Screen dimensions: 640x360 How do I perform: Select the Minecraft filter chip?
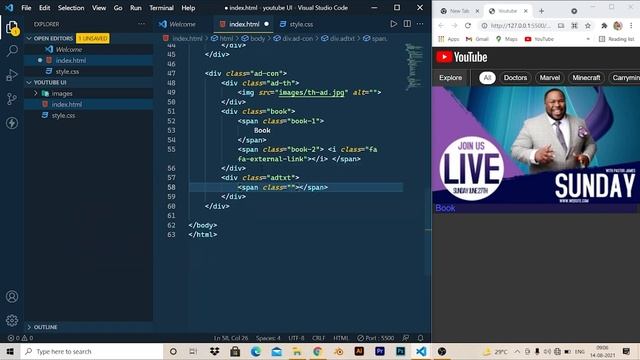click(x=586, y=78)
